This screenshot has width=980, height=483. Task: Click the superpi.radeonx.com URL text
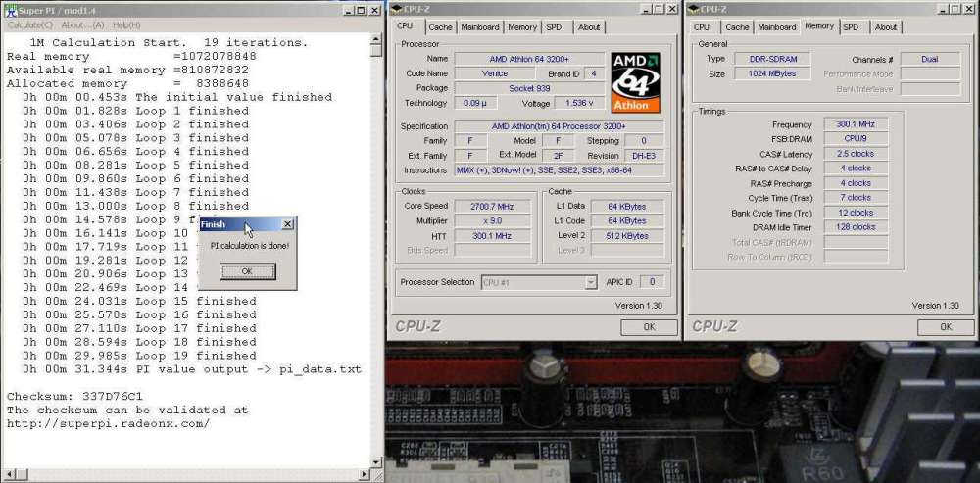[x=108, y=423]
